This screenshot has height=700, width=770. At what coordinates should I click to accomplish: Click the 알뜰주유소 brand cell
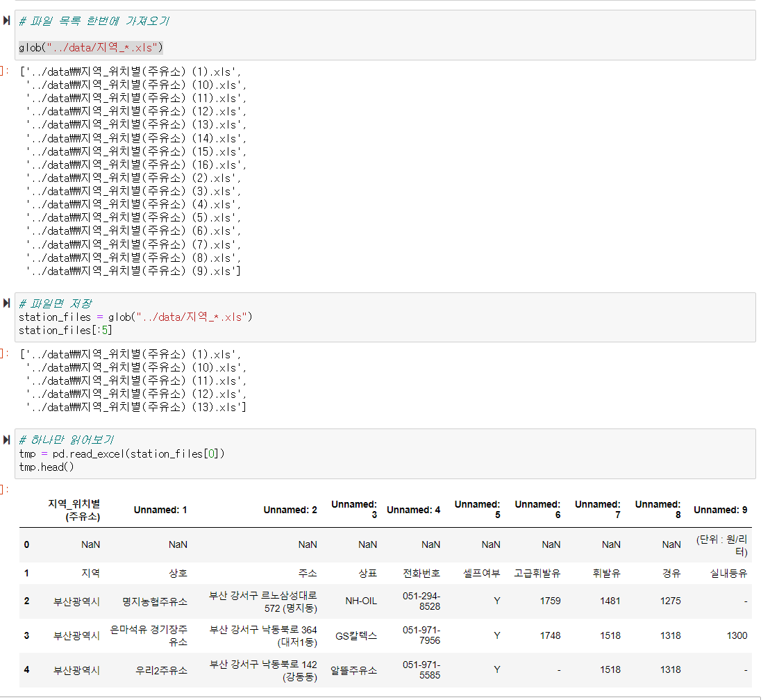(x=353, y=670)
